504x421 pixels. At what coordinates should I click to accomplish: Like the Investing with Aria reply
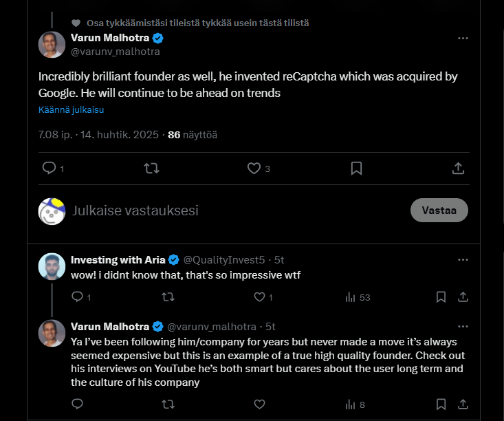(x=259, y=297)
